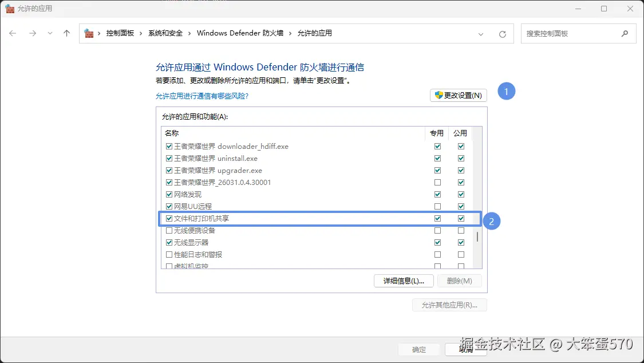
Task: Toggle 王者荣耀世界 uninstall.exe name checkbox
Action: 169,158
